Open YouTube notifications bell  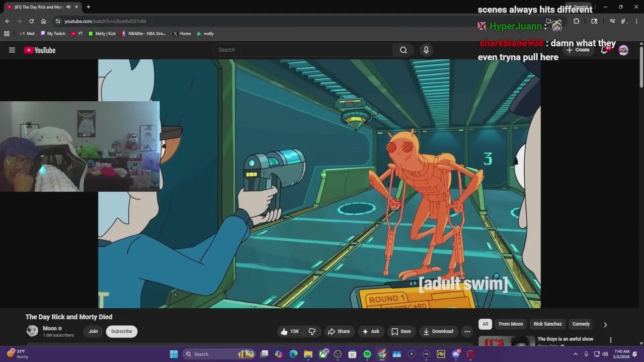(x=604, y=50)
